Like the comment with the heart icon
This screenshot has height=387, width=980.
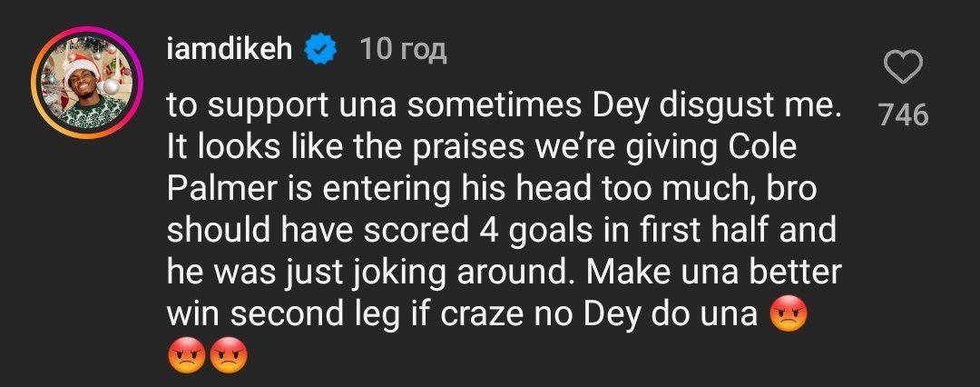pos(903,69)
